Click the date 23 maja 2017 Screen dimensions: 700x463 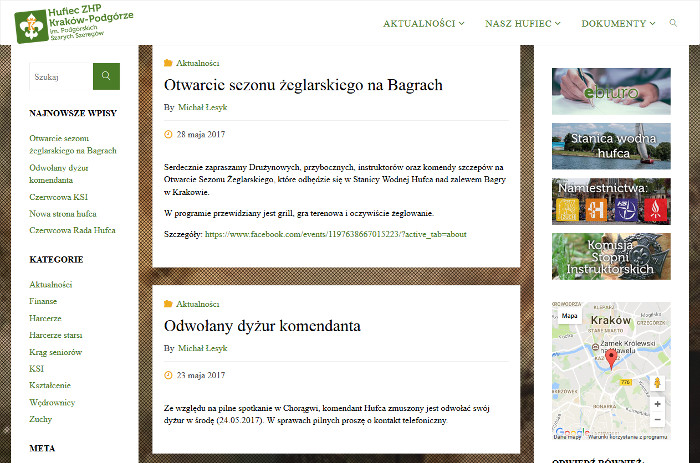coord(201,375)
